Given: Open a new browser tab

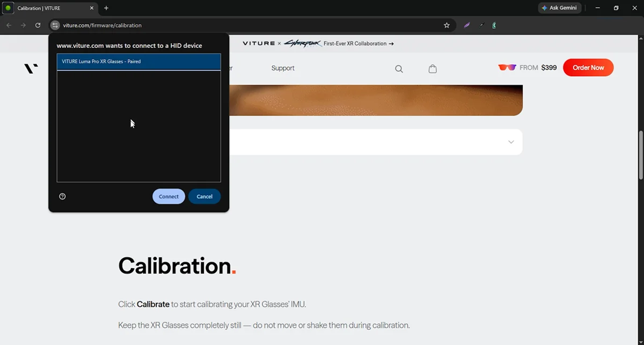Looking at the screenshot, I should coord(106,8).
